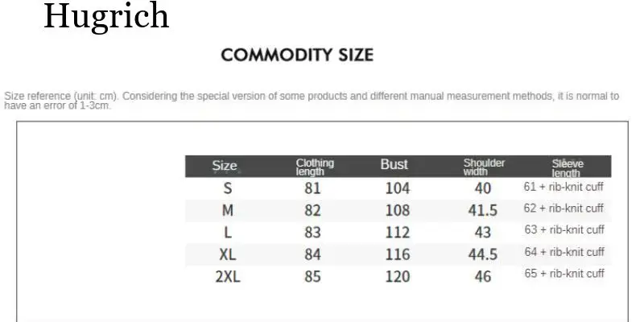The width and height of the screenshot is (644, 322).
Task: Select the Shoulder width column header
Action: (x=484, y=167)
